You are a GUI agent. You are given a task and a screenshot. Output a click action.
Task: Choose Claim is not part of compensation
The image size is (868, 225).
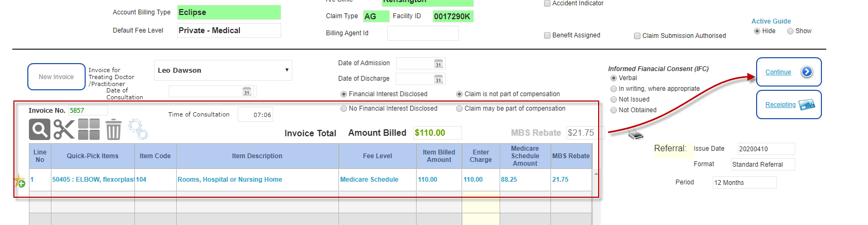tap(459, 94)
